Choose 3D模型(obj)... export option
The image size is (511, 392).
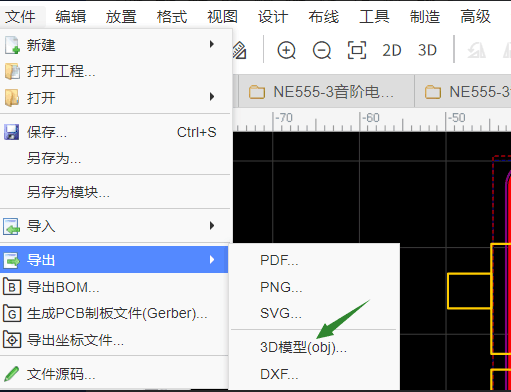tap(314, 347)
